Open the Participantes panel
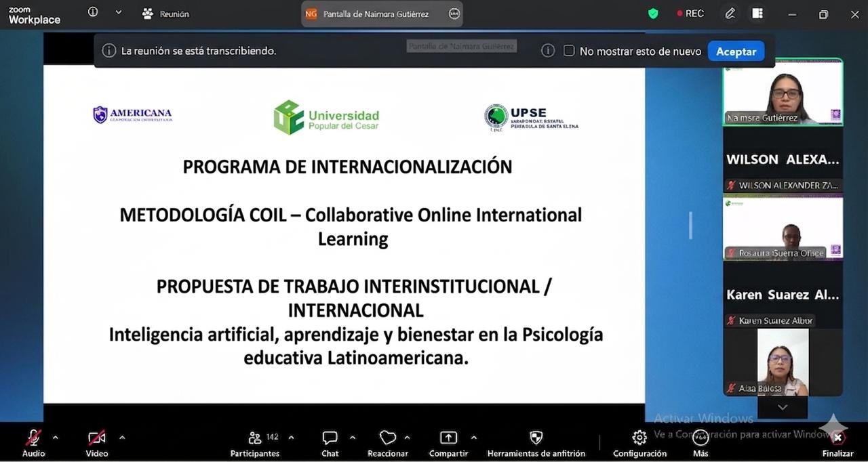Screen dimensions: 868x462 pos(255,444)
